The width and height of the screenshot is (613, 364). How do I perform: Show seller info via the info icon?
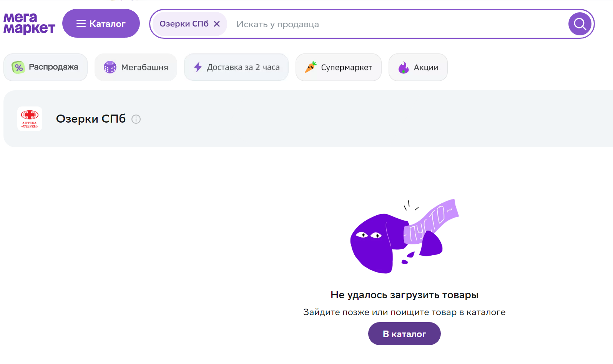136,119
